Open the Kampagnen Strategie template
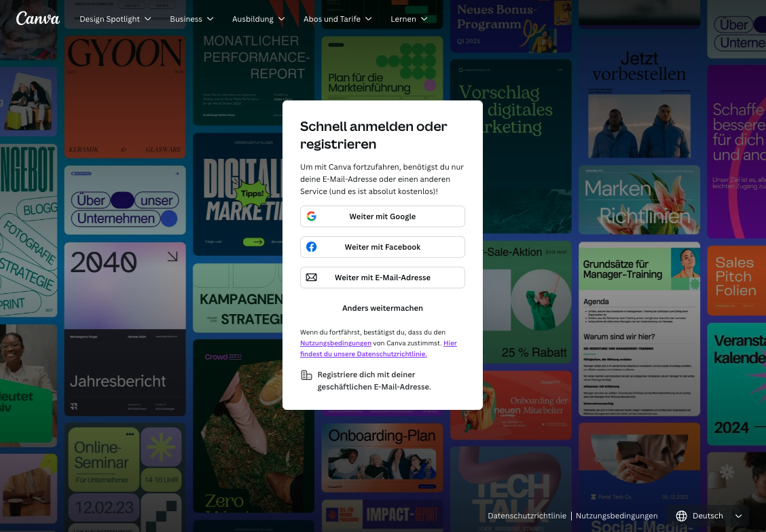Image resolution: width=766 pixels, height=532 pixels. coord(238,298)
